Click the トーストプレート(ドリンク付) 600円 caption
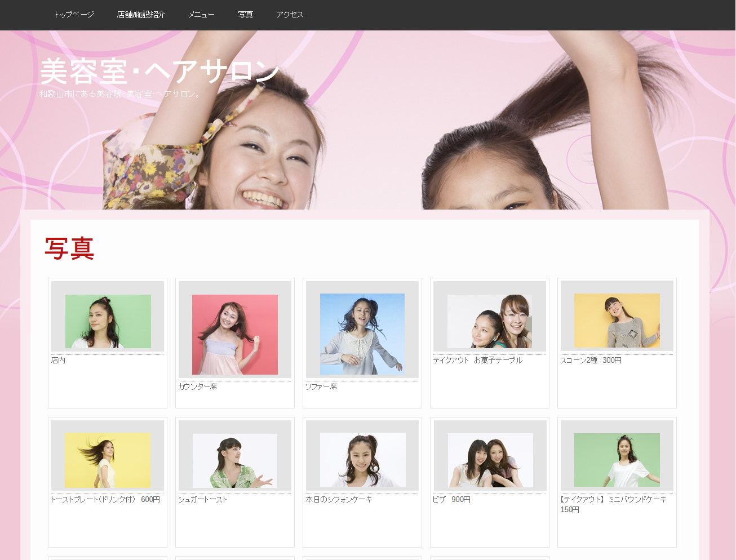 pyautogui.click(x=105, y=499)
